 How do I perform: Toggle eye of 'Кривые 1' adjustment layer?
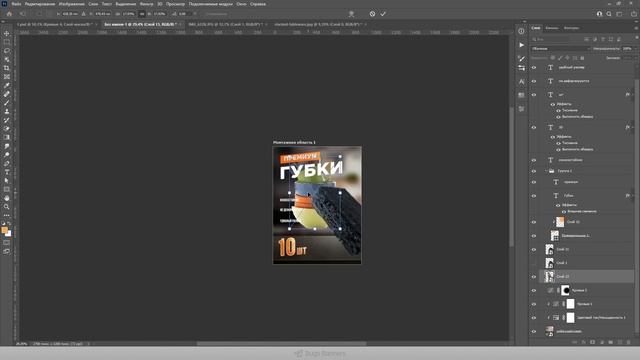point(534,304)
